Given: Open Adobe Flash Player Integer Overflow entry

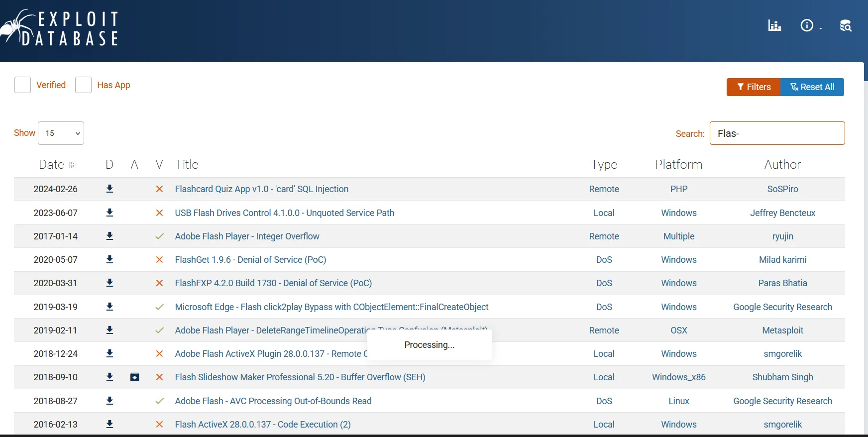Looking at the screenshot, I should click(247, 236).
